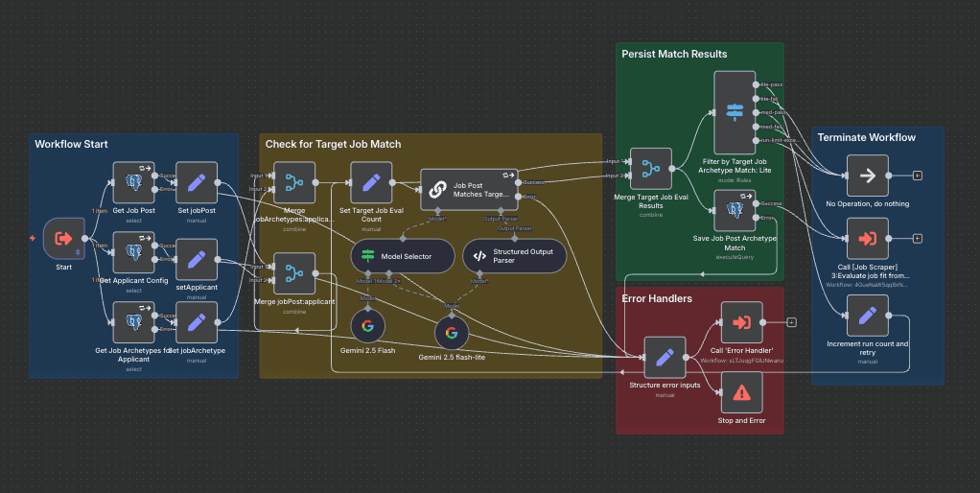Click the plus button after Call 'Error Handler'
This screenshot has height=493, width=980.
point(791,322)
